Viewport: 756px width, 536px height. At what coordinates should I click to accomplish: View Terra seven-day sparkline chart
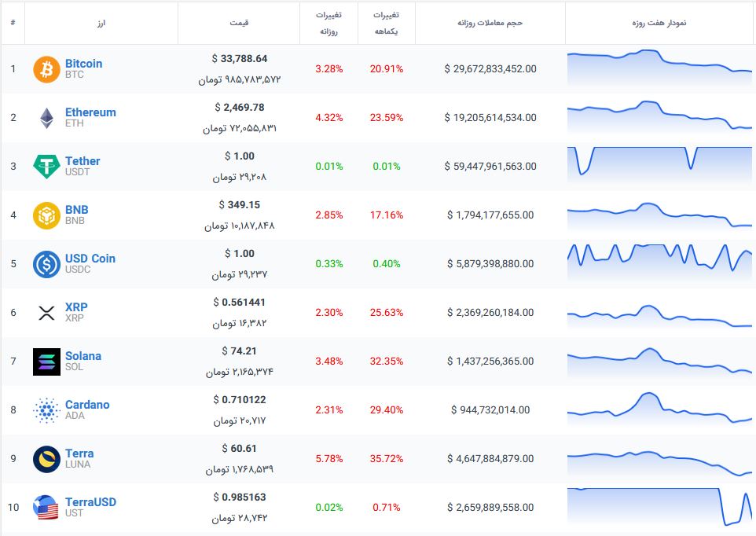[659, 462]
